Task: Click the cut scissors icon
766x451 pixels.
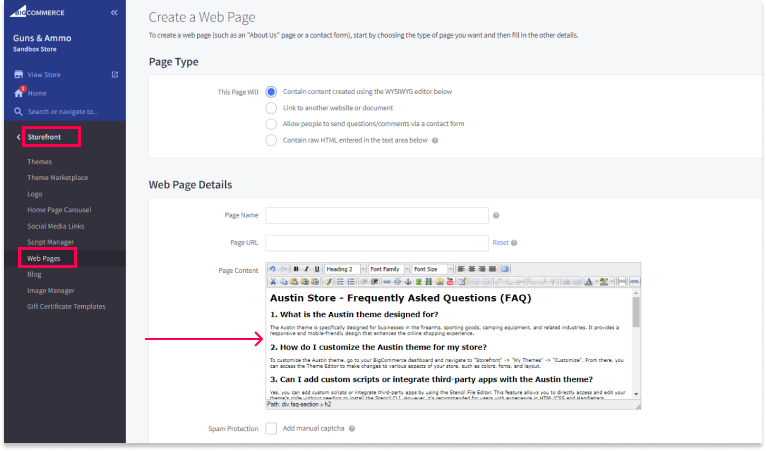Action: (273, 281)
